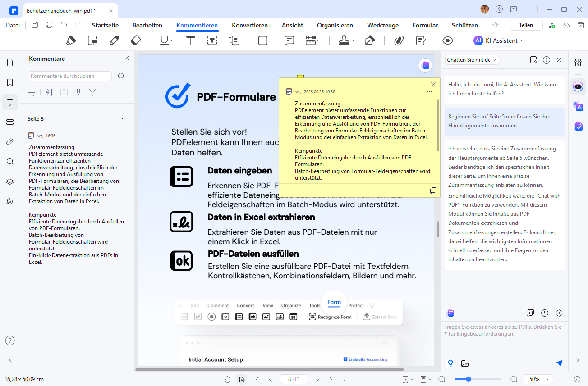Select the typewriter text tool
This screenshot has height=386, width=588.
pos(191,41)
